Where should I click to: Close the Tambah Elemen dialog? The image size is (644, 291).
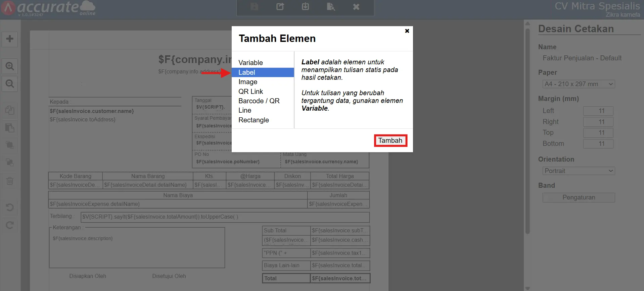[407, 31]
